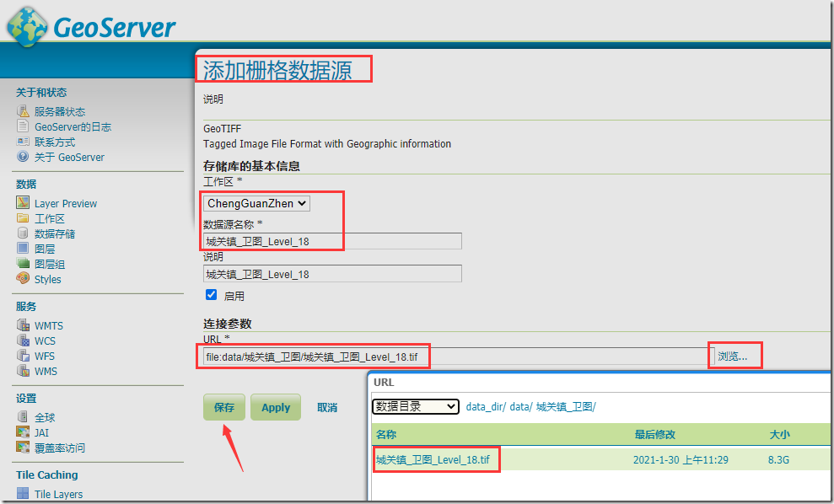This screenshot has height=504, width=834.
Task: Click the 2021-1-30 上午11:29 modified cell
Action: pyautogui.click(x=681, y=459)
